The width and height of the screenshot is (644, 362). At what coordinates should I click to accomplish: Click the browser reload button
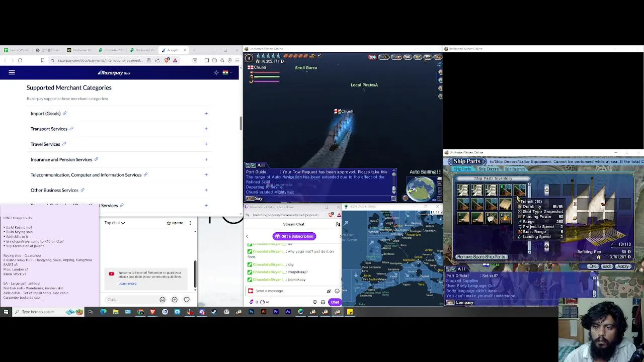tap(20, 60)
